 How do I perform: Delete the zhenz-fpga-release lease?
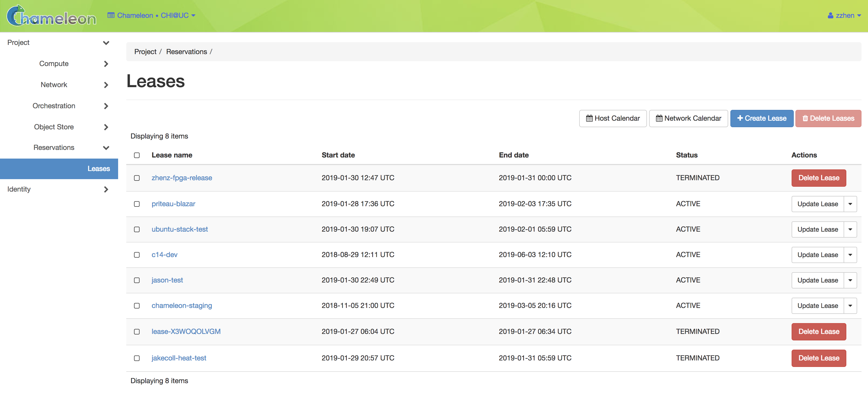[818, 178]
